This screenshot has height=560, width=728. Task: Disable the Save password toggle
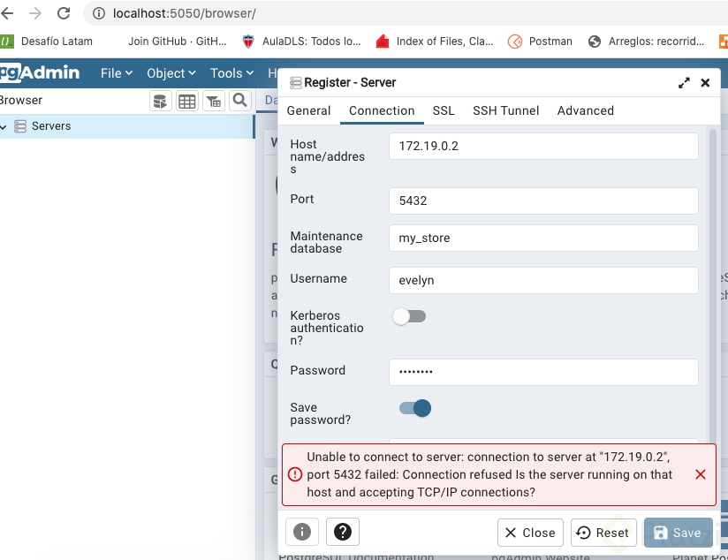(415, 409)
